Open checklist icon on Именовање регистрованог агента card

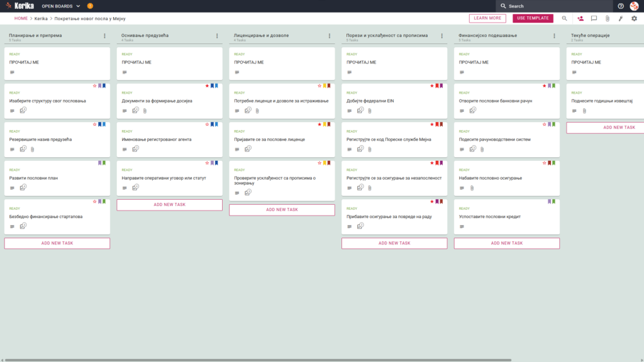[136, 149]
